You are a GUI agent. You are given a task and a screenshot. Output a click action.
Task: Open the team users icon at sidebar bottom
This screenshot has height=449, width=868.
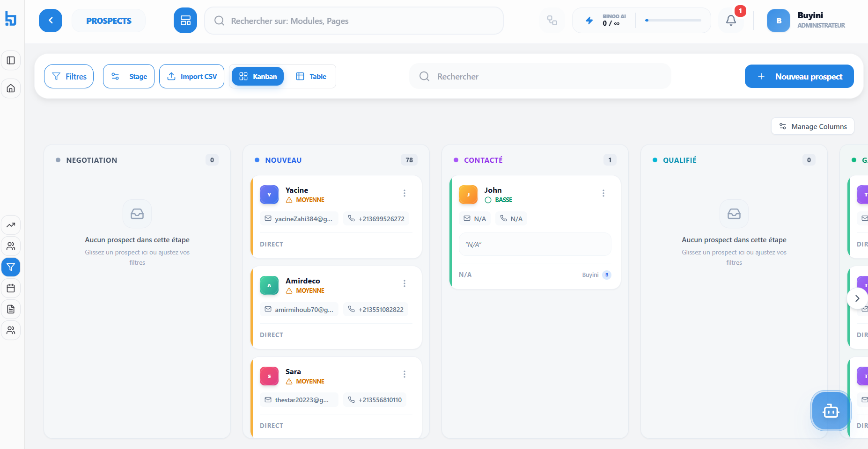click(11, 330)
